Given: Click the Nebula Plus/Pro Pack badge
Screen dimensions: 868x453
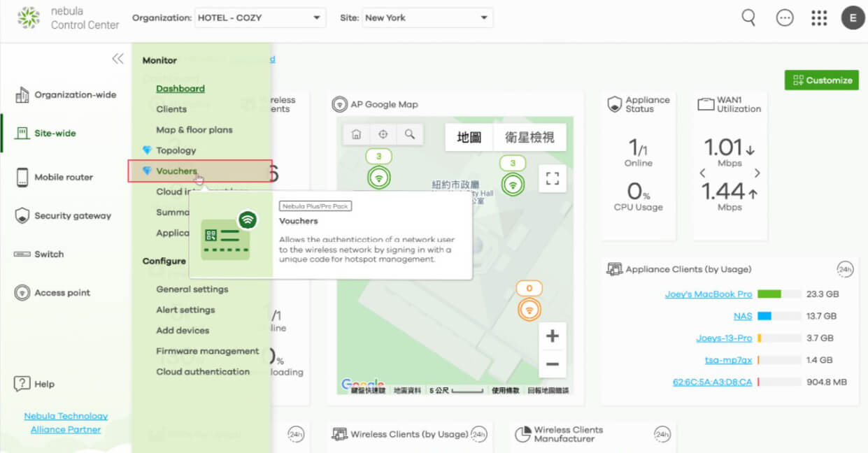Looking at the screenshot, I should (x=315, y=206).
